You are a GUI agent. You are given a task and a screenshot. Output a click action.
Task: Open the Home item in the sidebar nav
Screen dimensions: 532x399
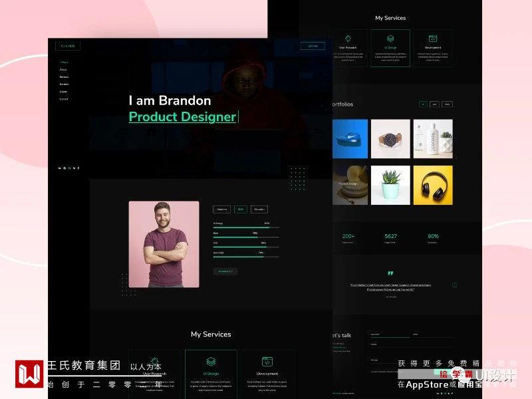click(64, 63)
